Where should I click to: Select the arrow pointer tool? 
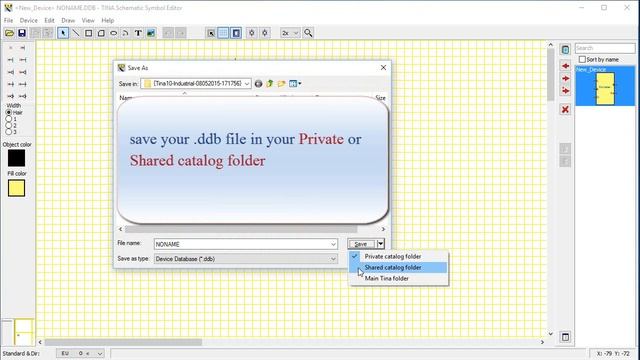[63, 33]
